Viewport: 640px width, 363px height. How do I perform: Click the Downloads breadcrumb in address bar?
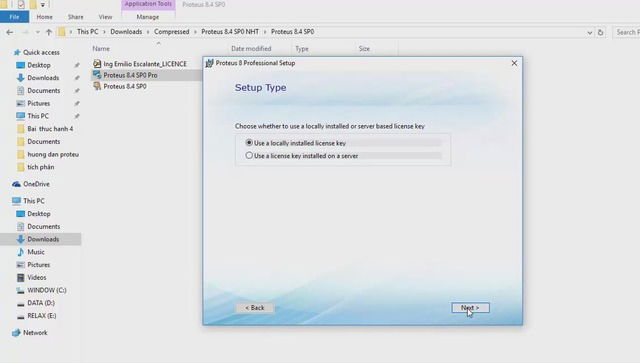[126, 32]
